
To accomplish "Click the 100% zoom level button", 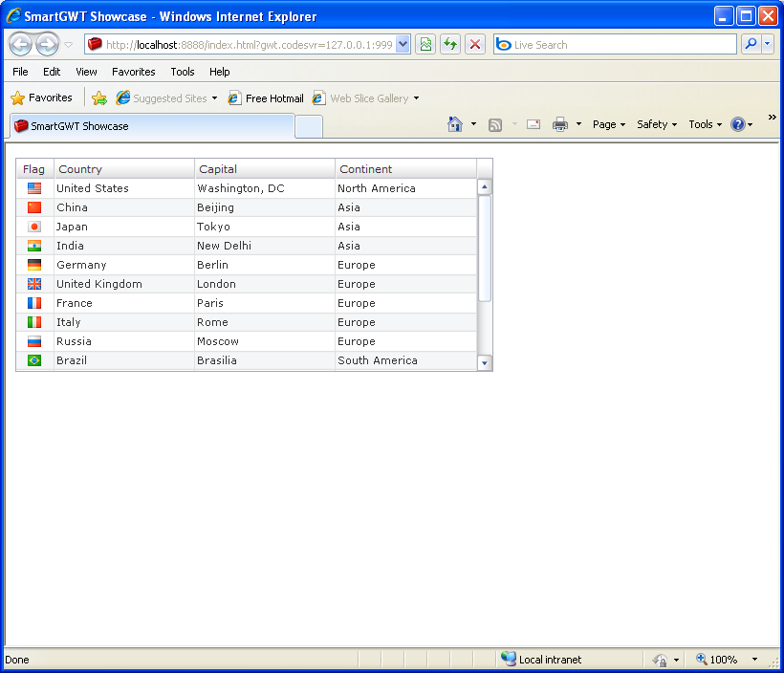I will point(717,660).
